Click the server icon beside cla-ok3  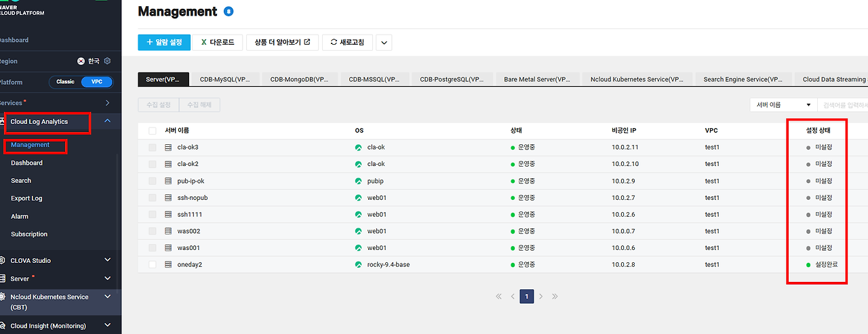[x=170, y=147]
